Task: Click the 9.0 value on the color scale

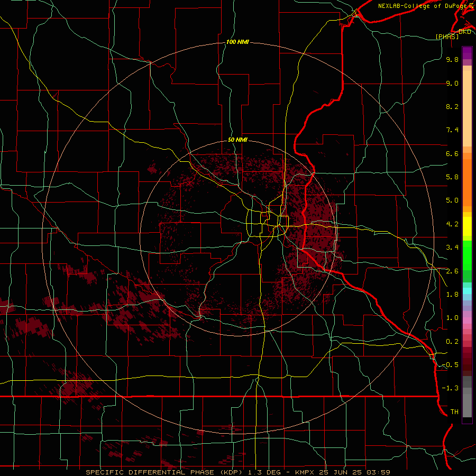Action: coord(452,83)
